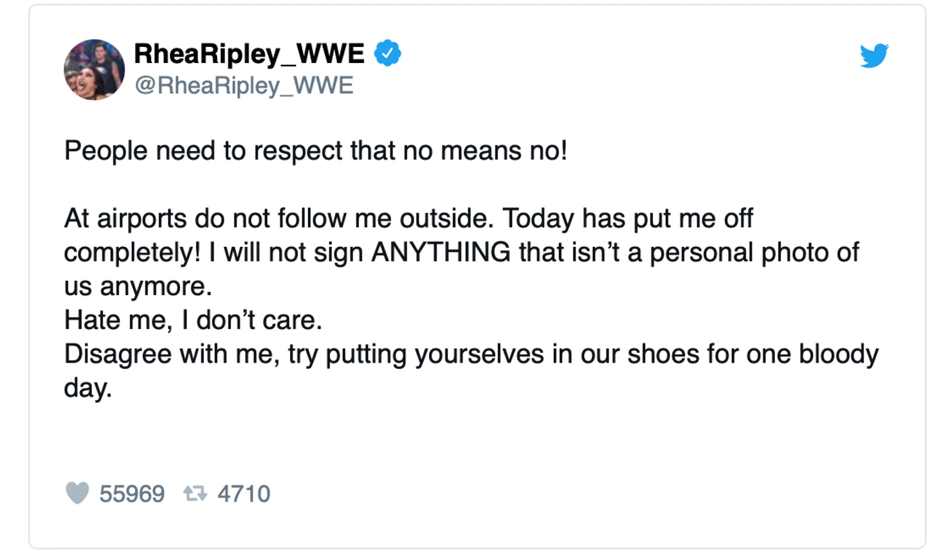Click the blue verified badge
This screenshot has width=939, height=560.
coord(388,53)
